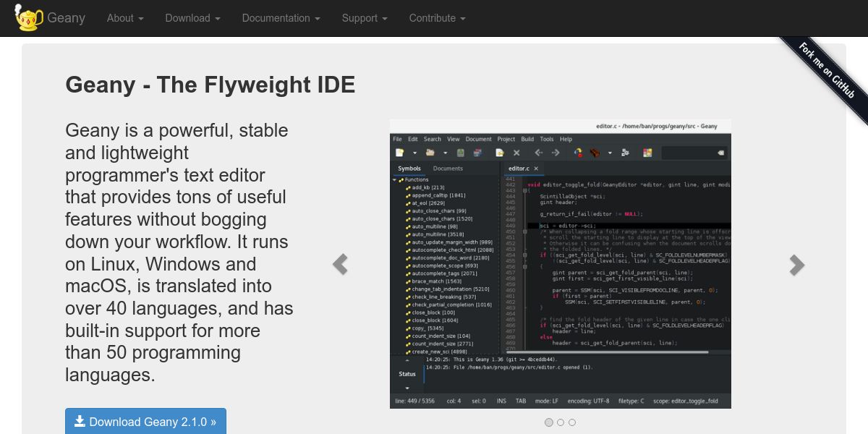The image size is (868, 434).
Task: Open the About dropdown in navbar
Action: 125,18
